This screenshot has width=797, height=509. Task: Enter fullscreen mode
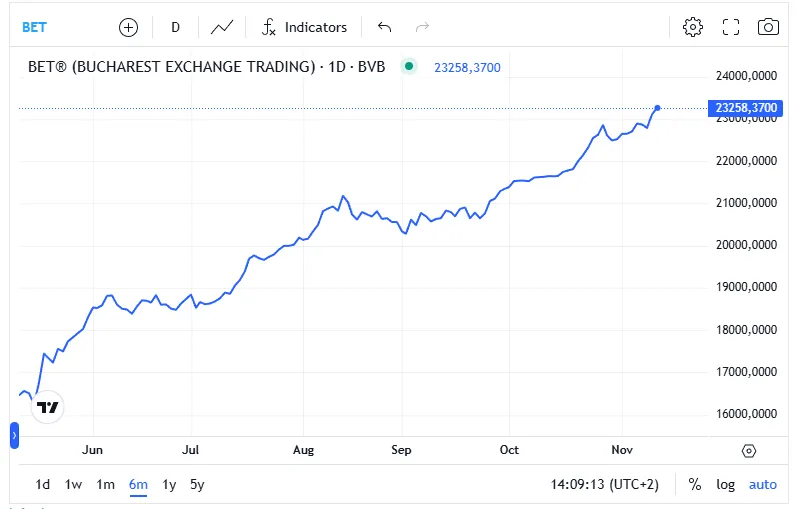pos(730,27)
